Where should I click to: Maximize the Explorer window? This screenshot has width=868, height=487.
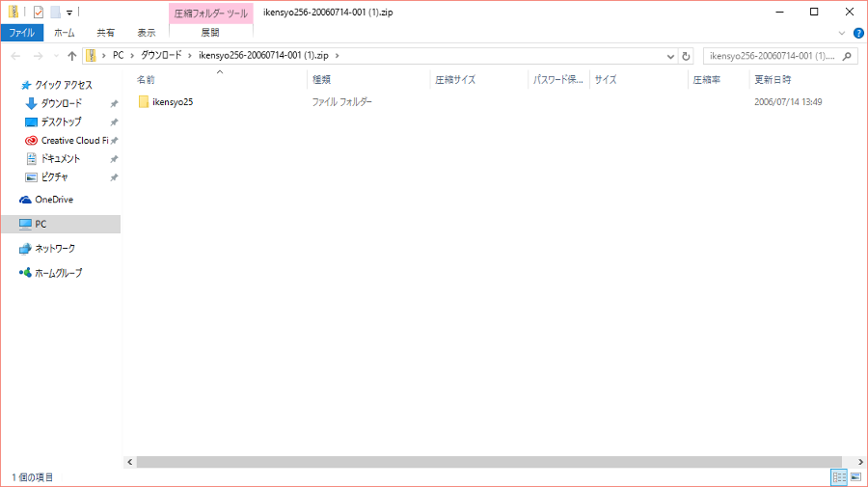click(x=814, y=12)
